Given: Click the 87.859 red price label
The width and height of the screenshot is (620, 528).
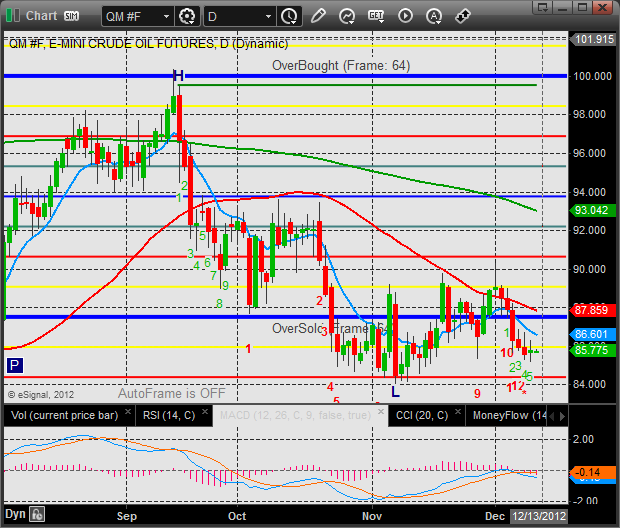Looking at the screenshot, I should click(x=592, y=310).
